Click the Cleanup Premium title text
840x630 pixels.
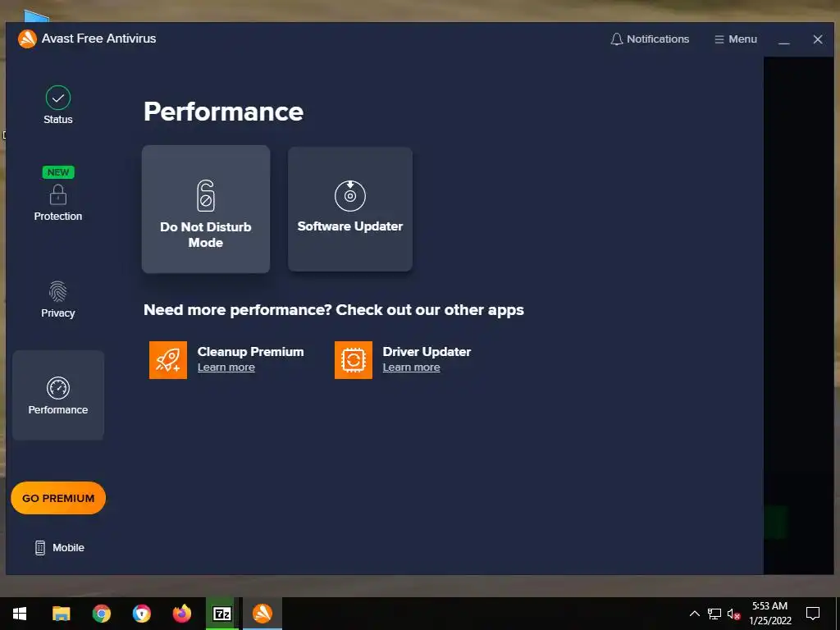[251, 352]
